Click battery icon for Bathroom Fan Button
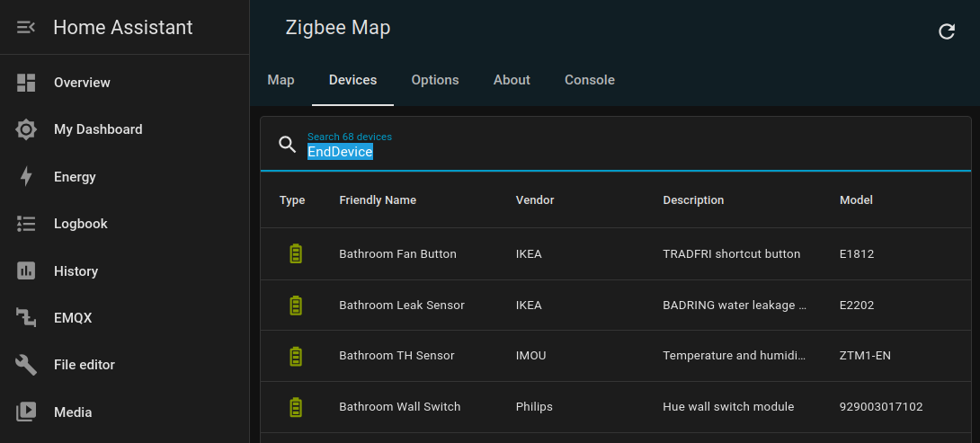The width and height of the screenshot is (980, 443). tap(295, 254)
